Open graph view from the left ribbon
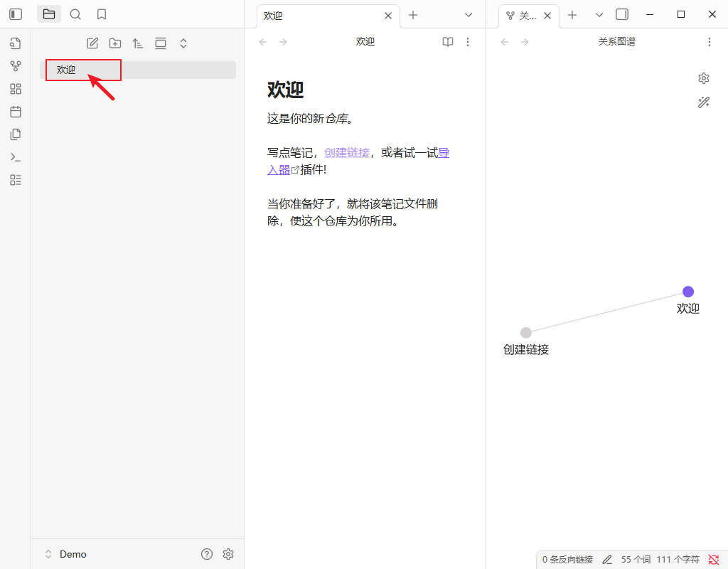The width and height of the screenshot is (728, 569). pos(15,66)
